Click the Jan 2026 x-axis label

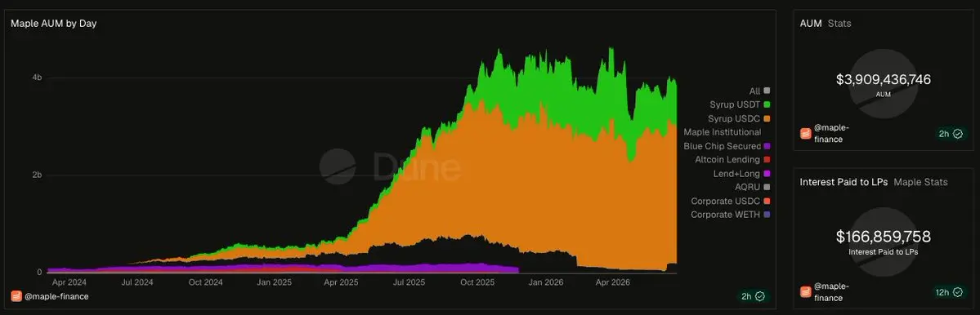coord(547,282)
